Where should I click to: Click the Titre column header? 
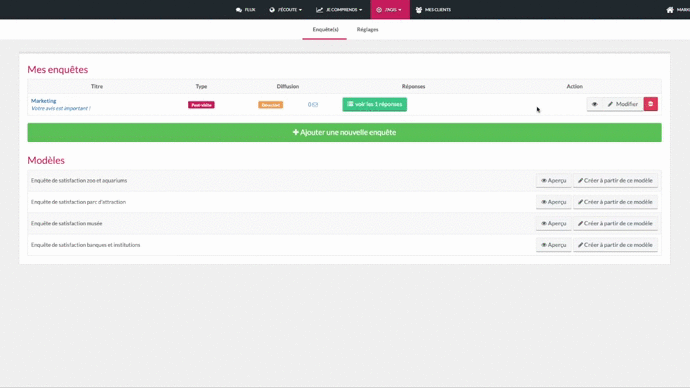pos(97,87)
